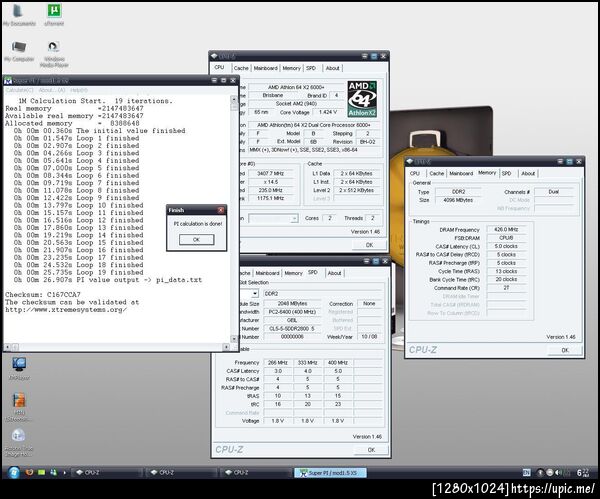Close the Finish dialog with its X button
The width and height of the screenshot is (600, 499).
(x=220, y=210)
